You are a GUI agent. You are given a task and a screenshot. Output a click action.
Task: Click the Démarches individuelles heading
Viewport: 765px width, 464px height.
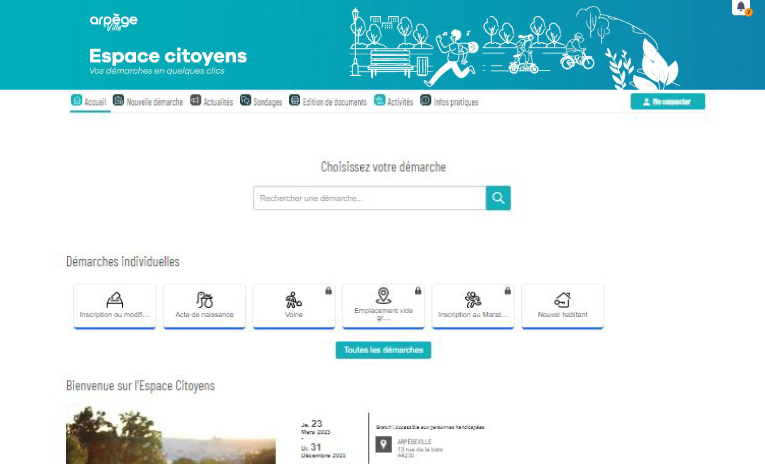123,262
